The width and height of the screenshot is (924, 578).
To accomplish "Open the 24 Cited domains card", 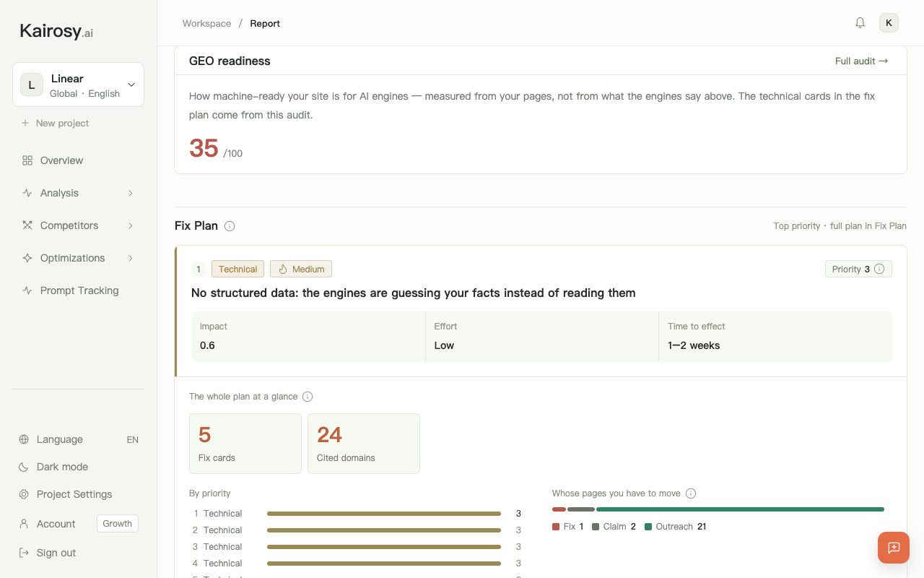I will click(x=364, y=444).
